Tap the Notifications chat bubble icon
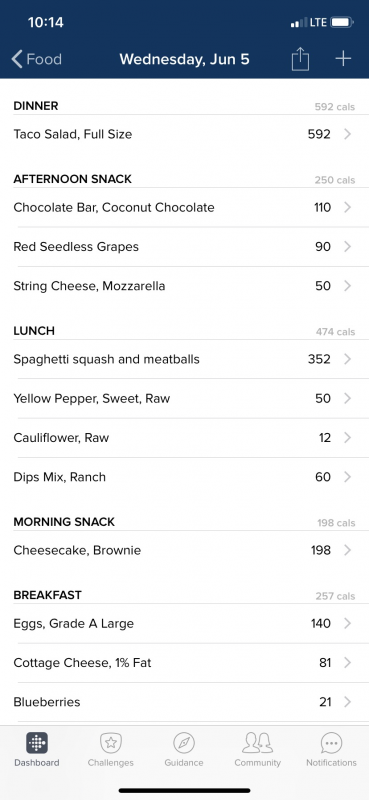The width and height of the screenshot is (369, 800). (331, 743)
